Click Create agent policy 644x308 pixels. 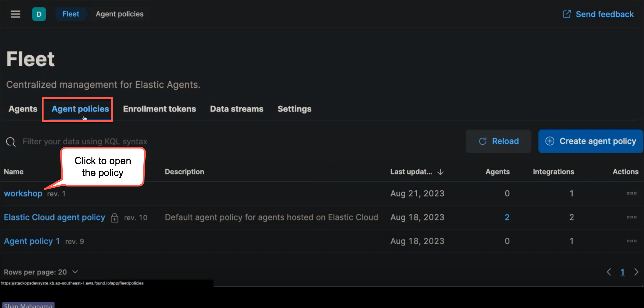591,141
